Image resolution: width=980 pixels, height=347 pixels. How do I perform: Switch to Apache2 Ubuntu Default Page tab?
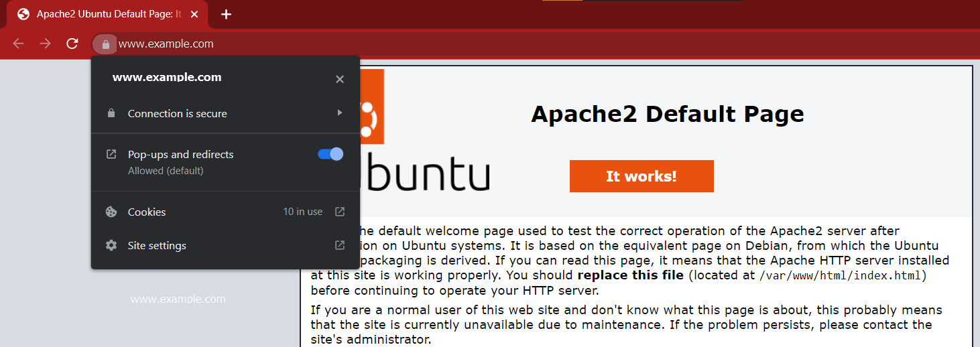pos(107,14)
